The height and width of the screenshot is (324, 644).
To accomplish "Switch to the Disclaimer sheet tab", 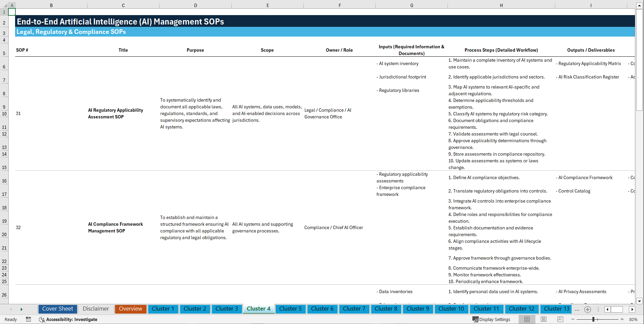I will pos(96,309).
